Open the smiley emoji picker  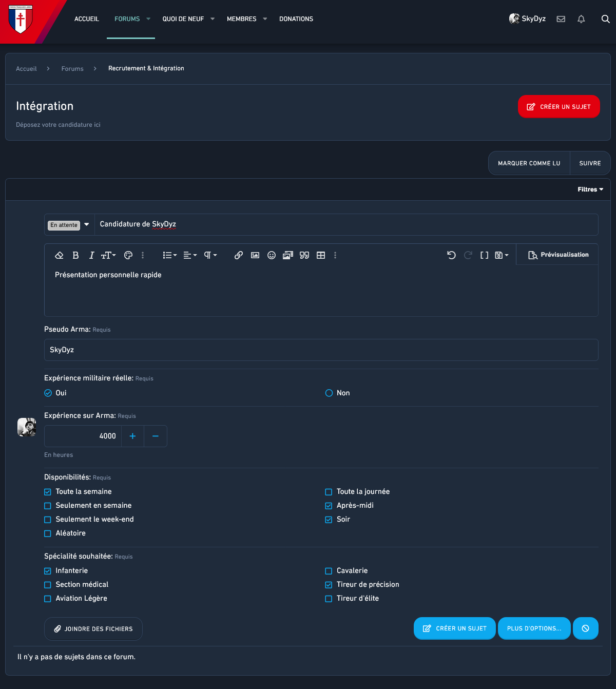(x=272, y=255)
